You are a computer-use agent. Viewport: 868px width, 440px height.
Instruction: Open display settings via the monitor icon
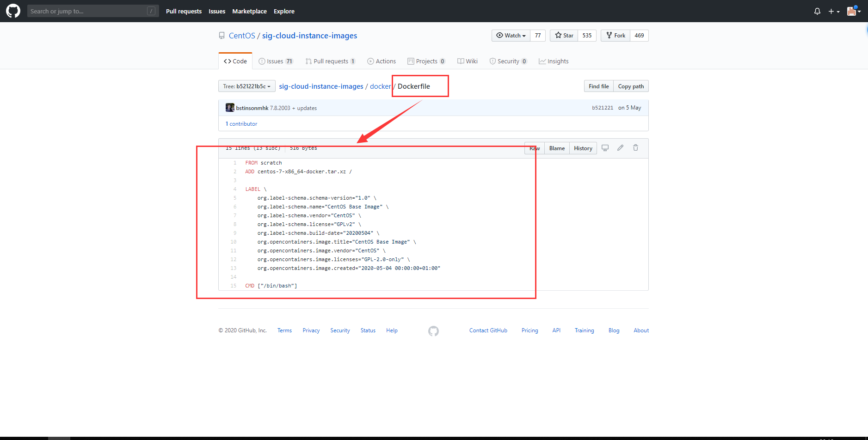click(x=605, y=147)
